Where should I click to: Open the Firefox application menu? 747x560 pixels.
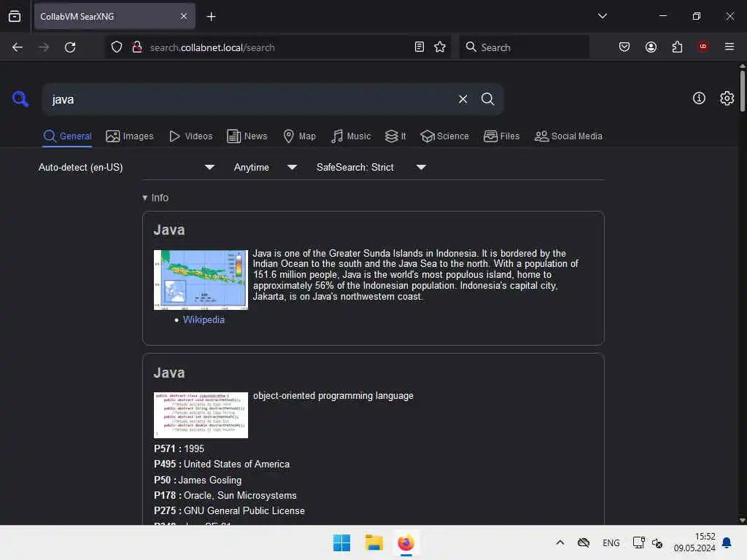click(x=729, y=47)
